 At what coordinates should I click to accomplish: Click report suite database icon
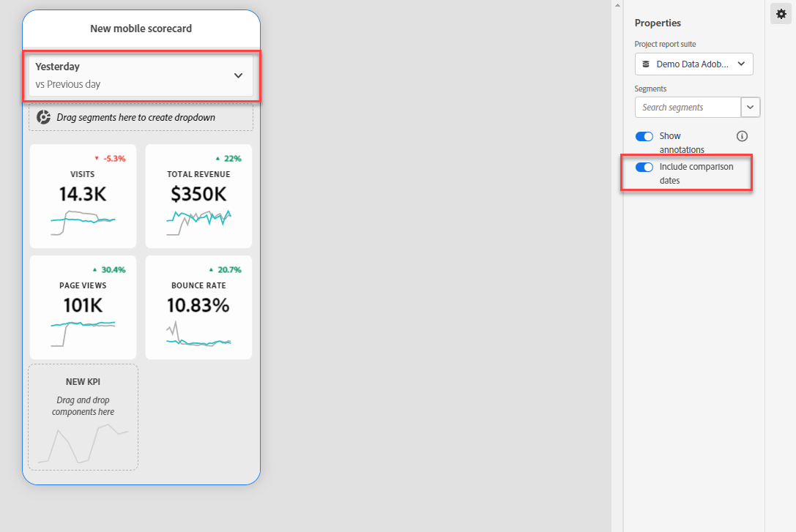pyautogui.click(x=646, y=64)
